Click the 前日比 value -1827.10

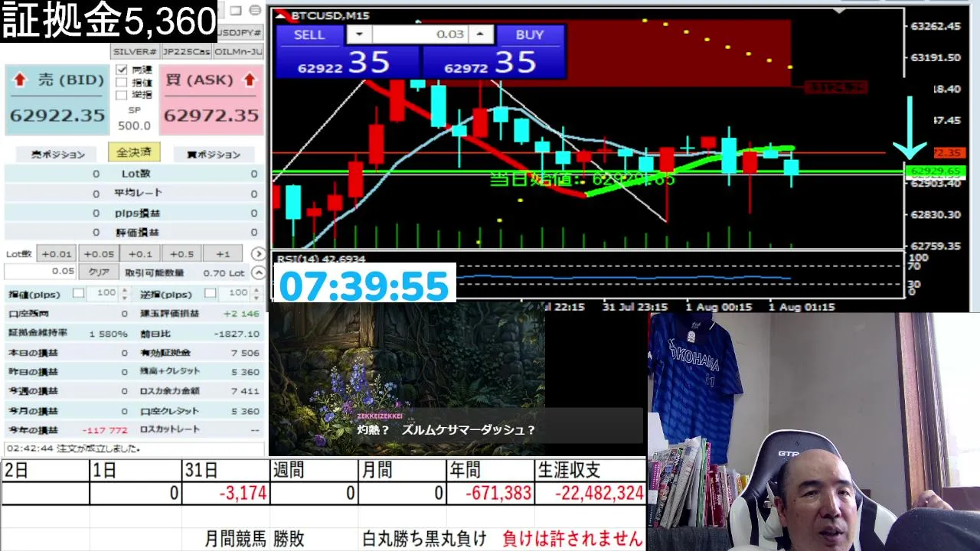point(237,334)
